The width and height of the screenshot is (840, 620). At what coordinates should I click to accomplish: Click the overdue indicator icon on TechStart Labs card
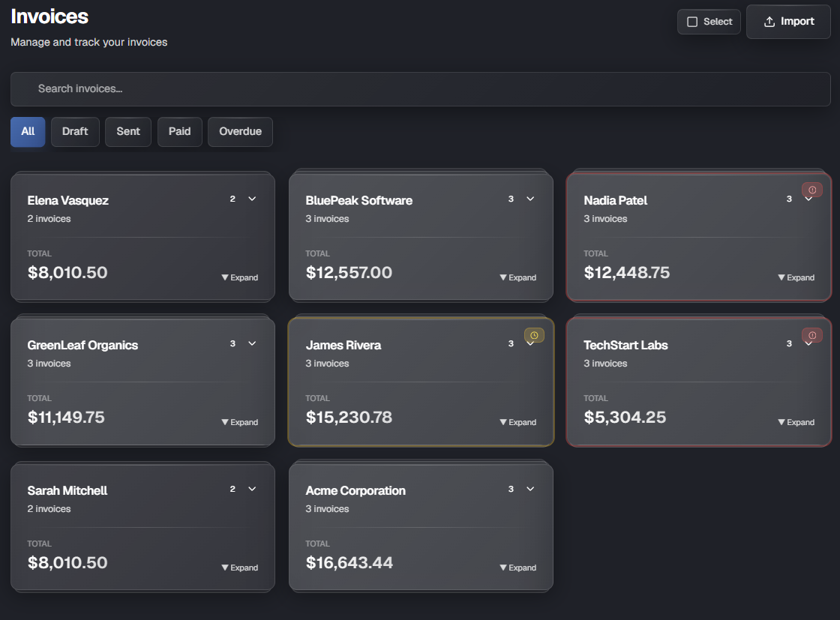click(x=811, y=335)
